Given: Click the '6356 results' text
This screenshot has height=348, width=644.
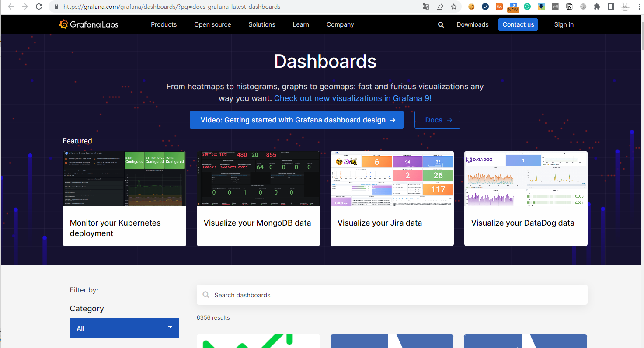Looking at the screenshot, I should [213, 317].
